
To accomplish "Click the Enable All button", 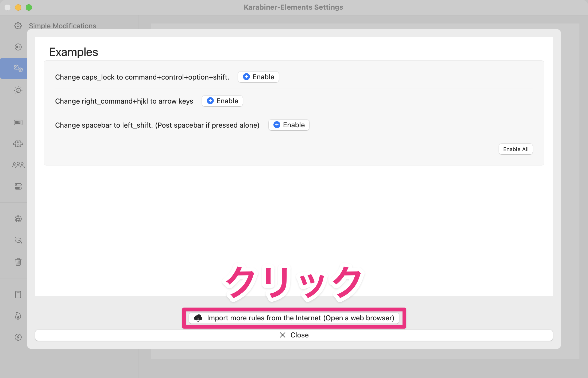I will click(516, 149).
